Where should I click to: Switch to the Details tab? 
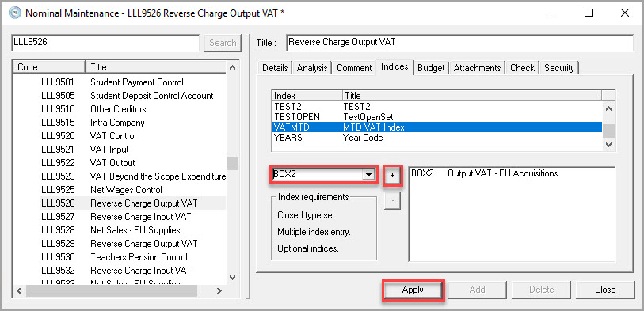275,68
